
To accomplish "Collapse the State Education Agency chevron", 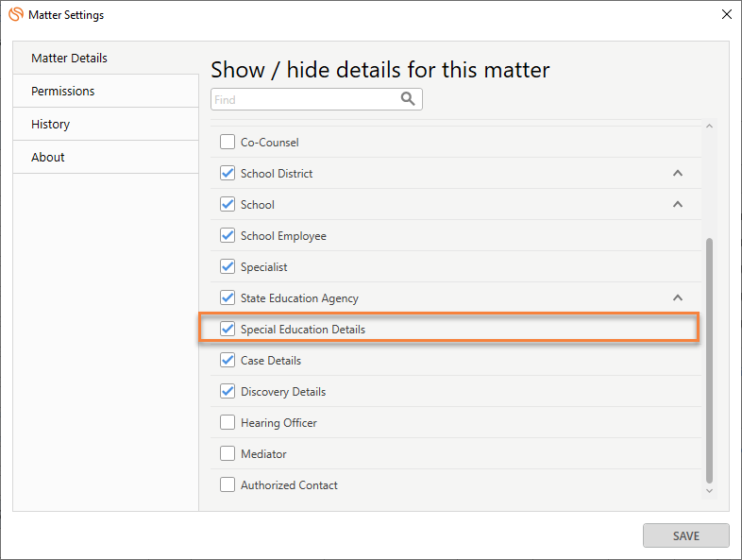I will pos(678,297).
